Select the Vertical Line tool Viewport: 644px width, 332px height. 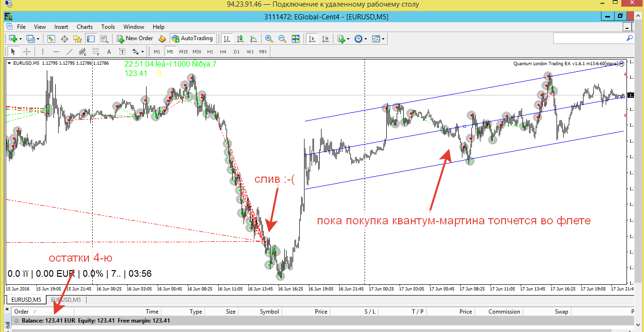pyautogui.click(x=43, y=51)
